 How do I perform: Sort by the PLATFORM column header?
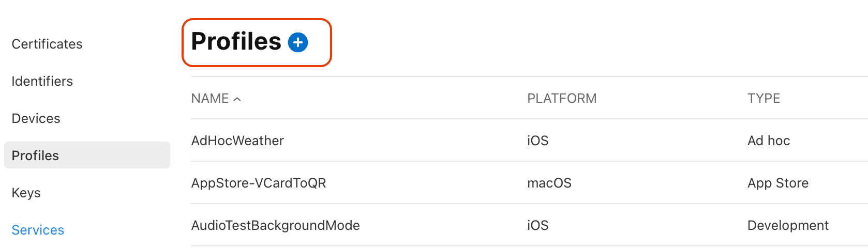point(562,98)
